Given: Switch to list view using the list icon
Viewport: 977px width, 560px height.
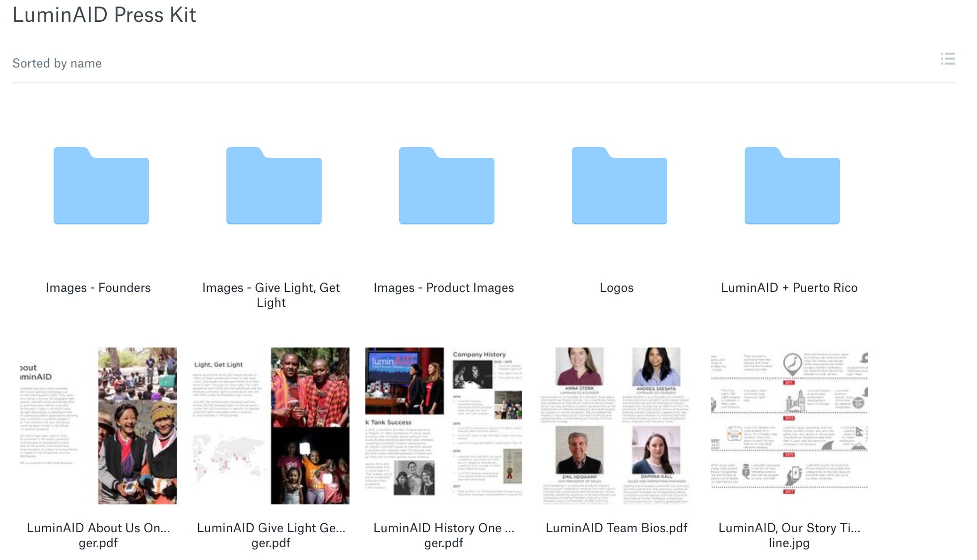Looking at the screenshot, I should pyautogui.click(x=948, y=59).
